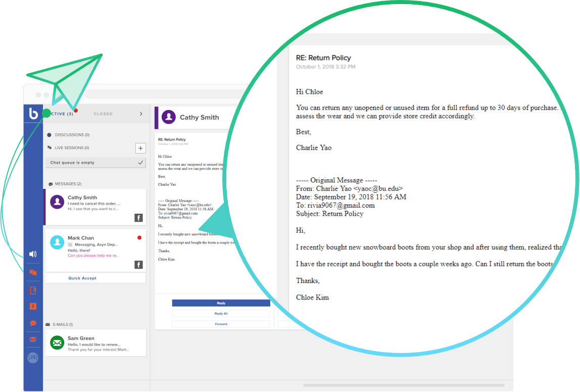Click the b logo at sidebar top

click(x=33, y=114)
